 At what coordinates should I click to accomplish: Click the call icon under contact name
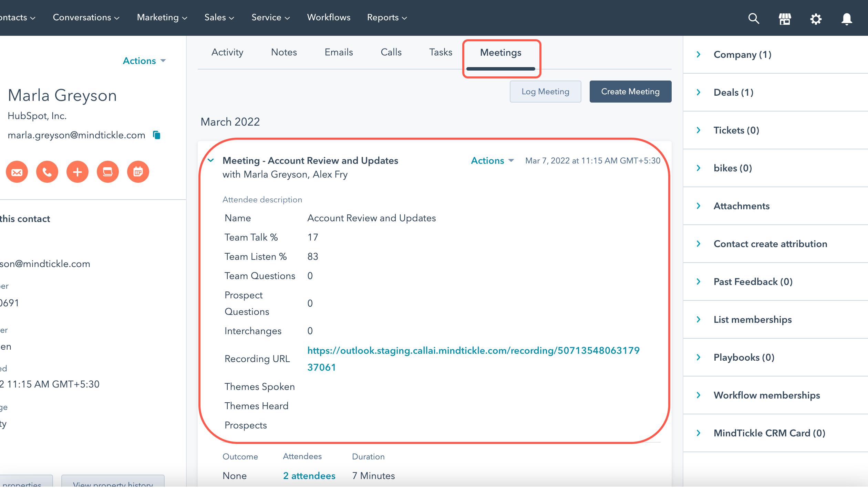click(47, 171)
